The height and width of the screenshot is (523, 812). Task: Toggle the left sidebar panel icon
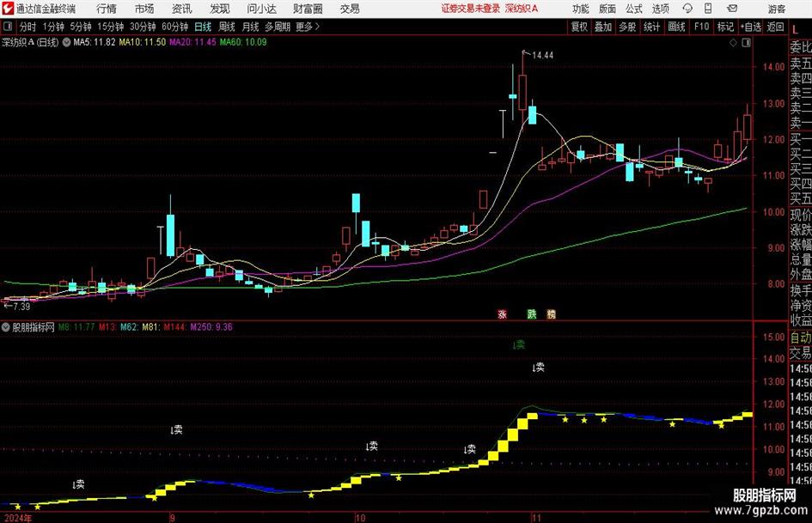[x=8, y=27]
